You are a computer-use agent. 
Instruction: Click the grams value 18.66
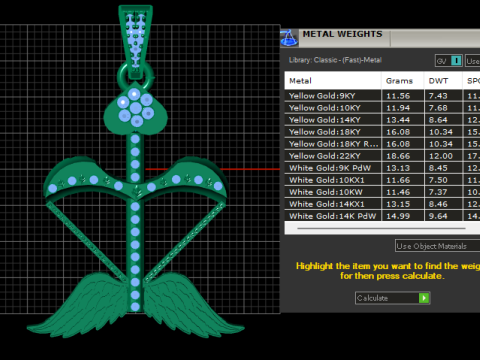pyautogui.click(x=398, y=156)
